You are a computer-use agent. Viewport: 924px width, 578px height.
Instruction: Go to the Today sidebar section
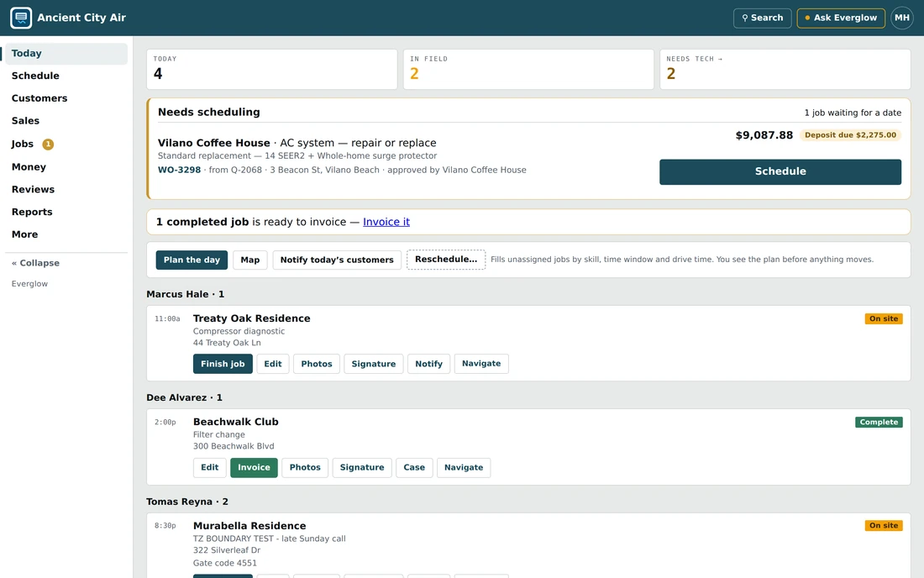66,53
